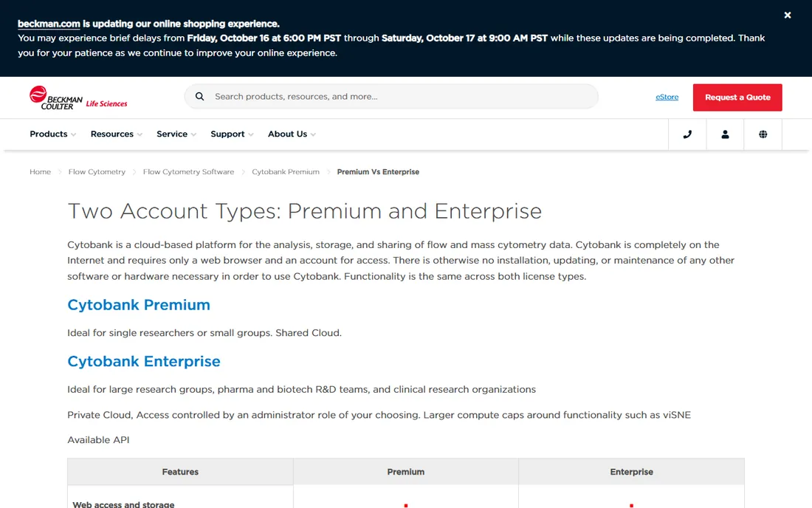The height and width of the screenshot is (508, 812).
Task: Click the Cytobank Premium heading
Action: 139,305
